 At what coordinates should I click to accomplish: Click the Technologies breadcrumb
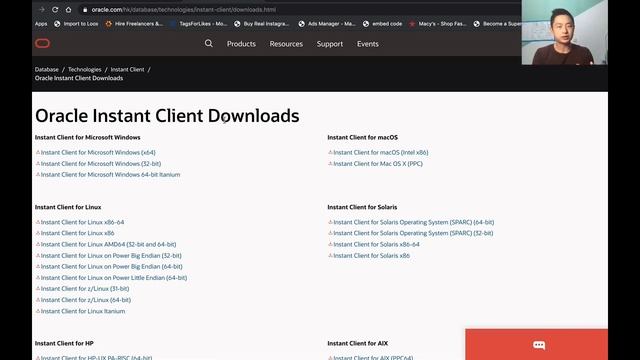[x=84, y=69]
